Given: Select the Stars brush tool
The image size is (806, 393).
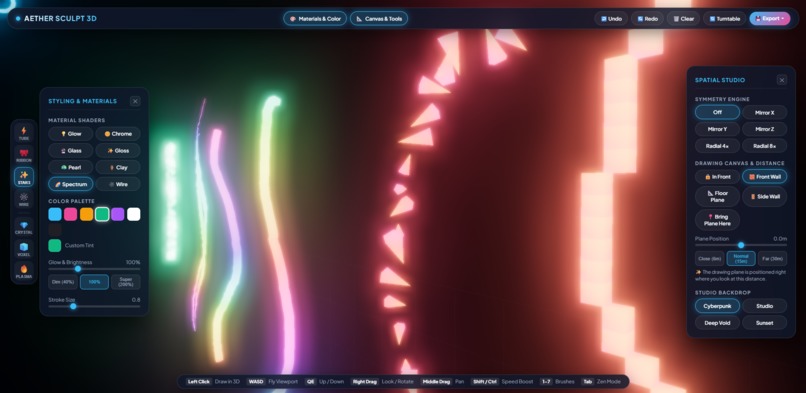Looking at the screenshot, I should [24, 177].
